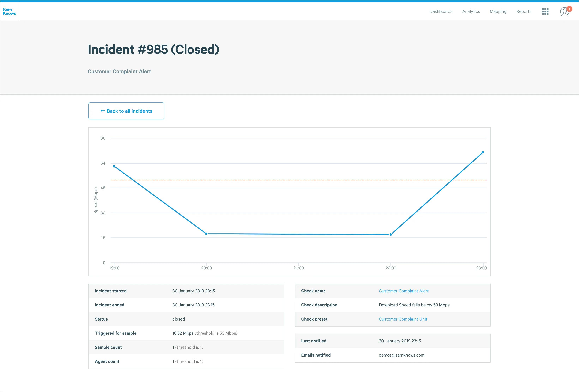Click the Incident #985 (Closed) heading
Screen dimensions: 579x392
tap(153, 49)
